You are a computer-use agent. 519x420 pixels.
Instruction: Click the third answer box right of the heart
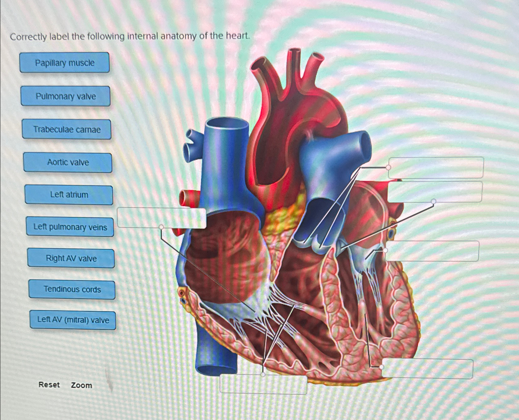click(432, 251)
